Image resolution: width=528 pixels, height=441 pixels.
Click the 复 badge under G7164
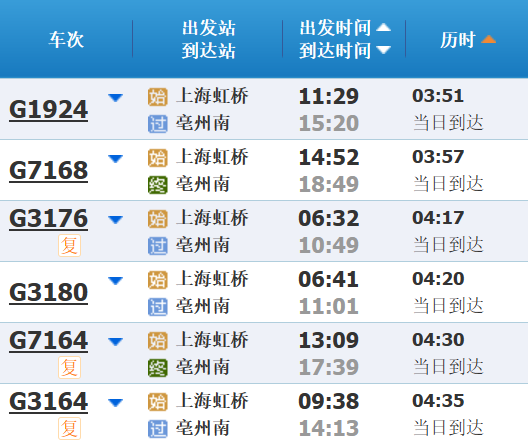(x=69, y=367)
